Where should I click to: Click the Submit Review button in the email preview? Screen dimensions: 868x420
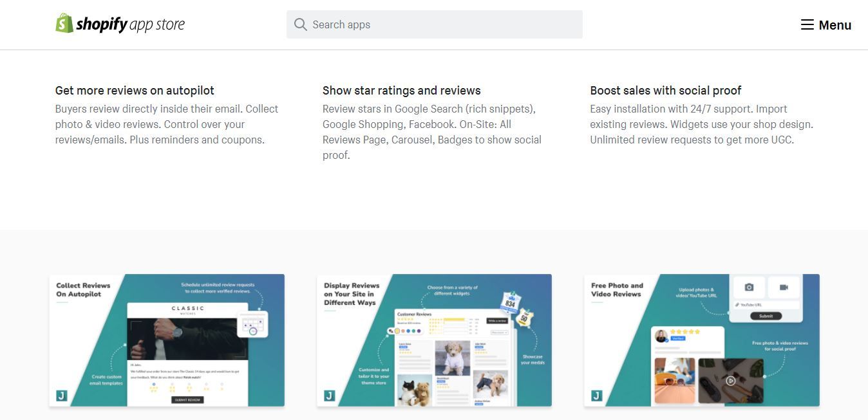pos(187,399)
